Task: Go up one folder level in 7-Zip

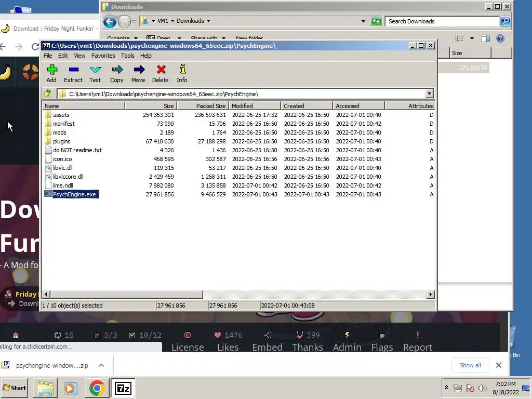Action: (48, 94)
